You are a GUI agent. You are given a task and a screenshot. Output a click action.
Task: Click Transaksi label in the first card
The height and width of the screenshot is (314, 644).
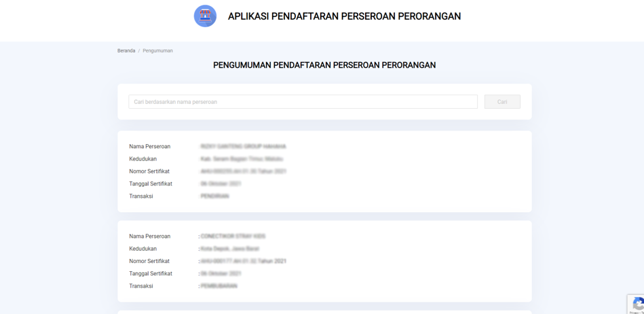click(141, 196)
